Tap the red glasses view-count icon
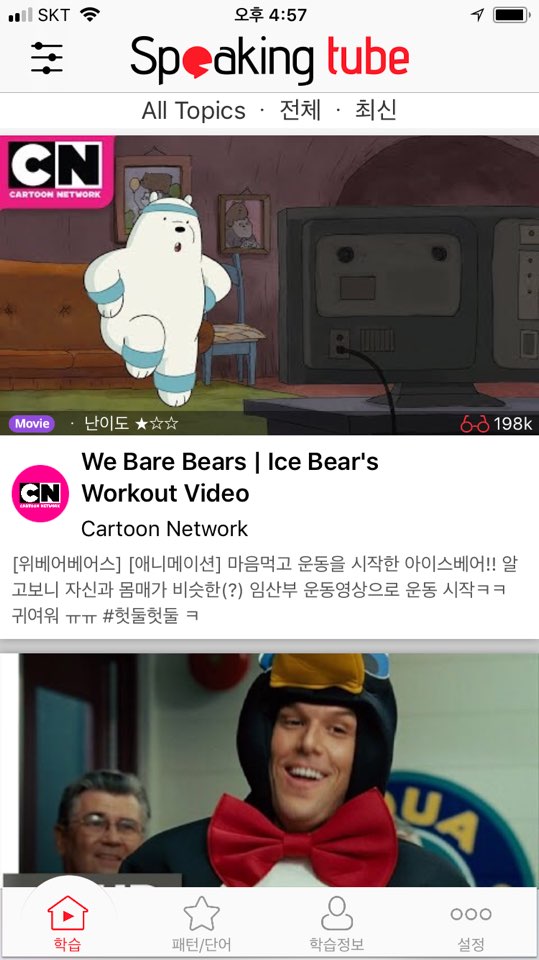Screen dimensions: 539x960 click(475, 424)
